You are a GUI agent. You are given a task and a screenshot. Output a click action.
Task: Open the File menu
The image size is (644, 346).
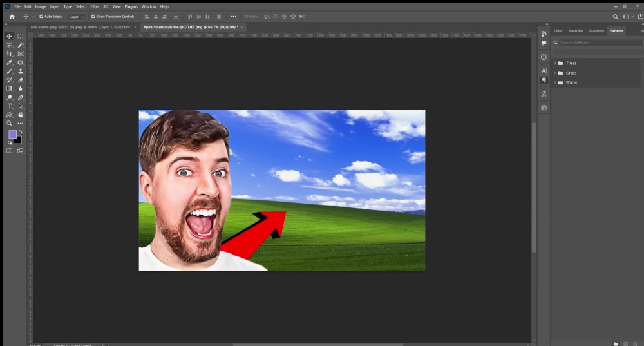pos(17,6)
